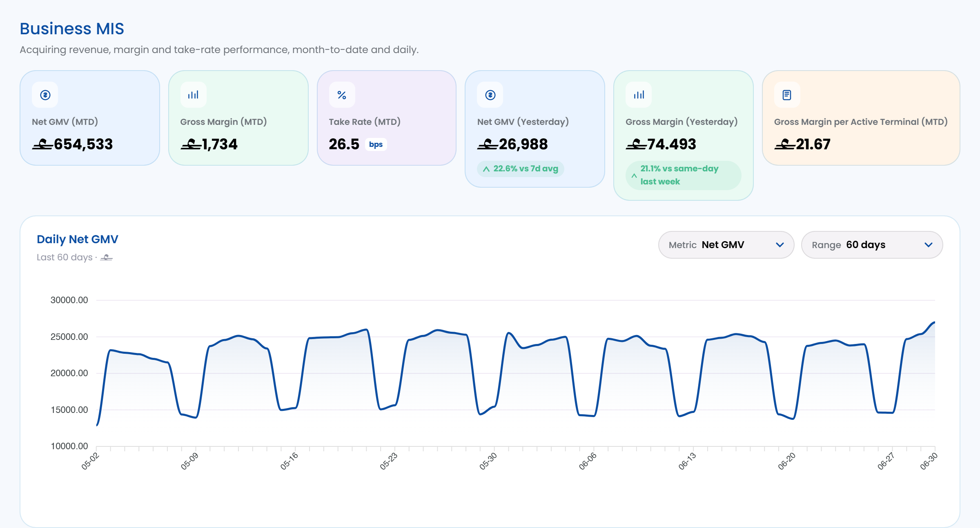The width and height of the screenshot is (980, 528).
Task: Click the 20000.00 y-axis label
Action: pos(69,373)
